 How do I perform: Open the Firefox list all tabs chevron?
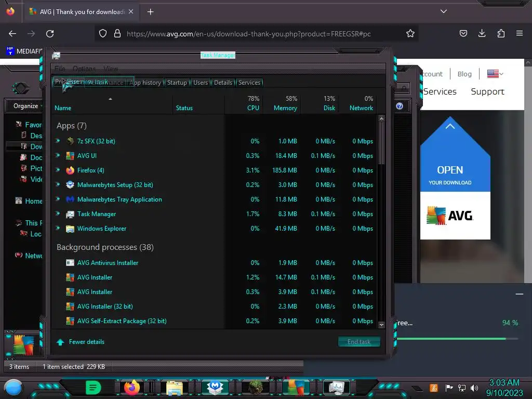(x=444, y=11)
